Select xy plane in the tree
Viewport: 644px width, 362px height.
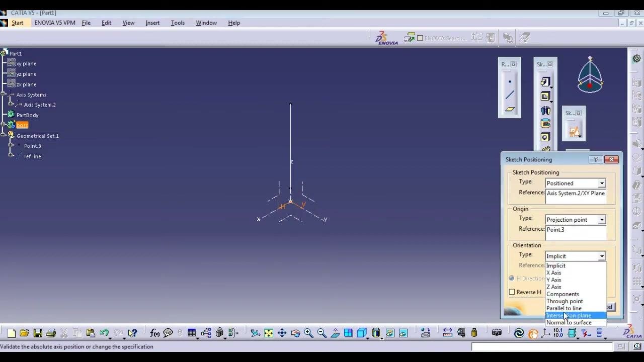point(26,64)
